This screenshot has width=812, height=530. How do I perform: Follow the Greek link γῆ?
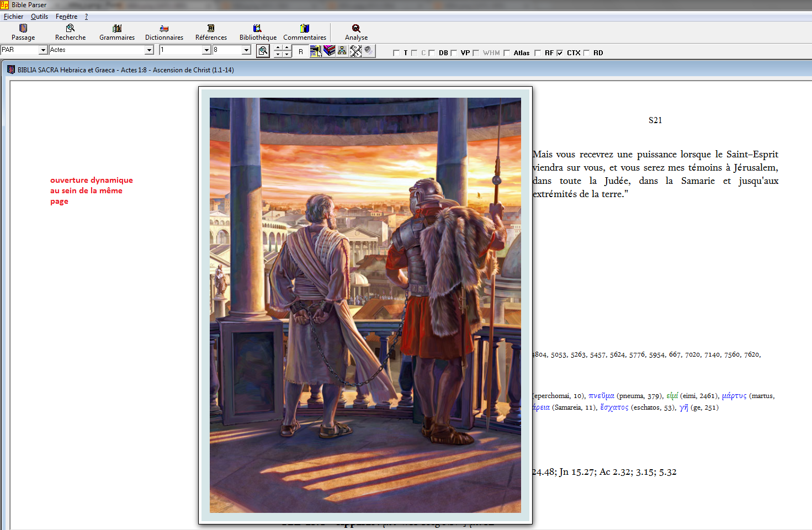(x=684, y=407)
